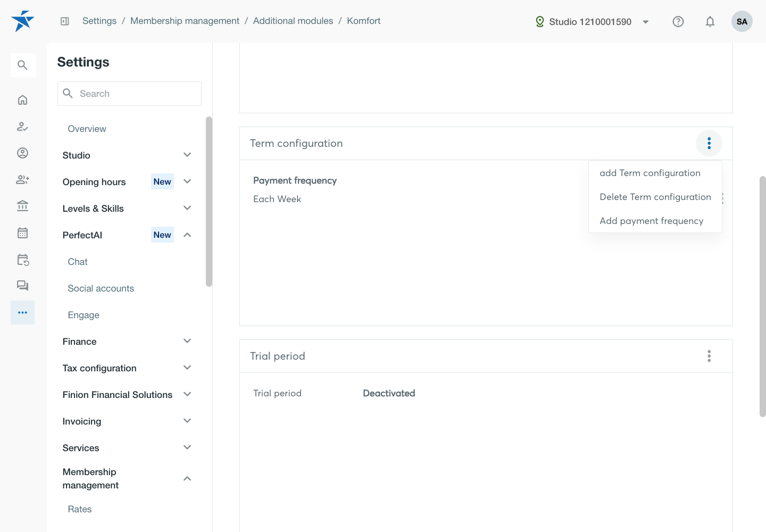Open the calendar icon in left rail
The height and width of the screenshot is (532, 766).
pyautogui.click(x=22, y=233)
